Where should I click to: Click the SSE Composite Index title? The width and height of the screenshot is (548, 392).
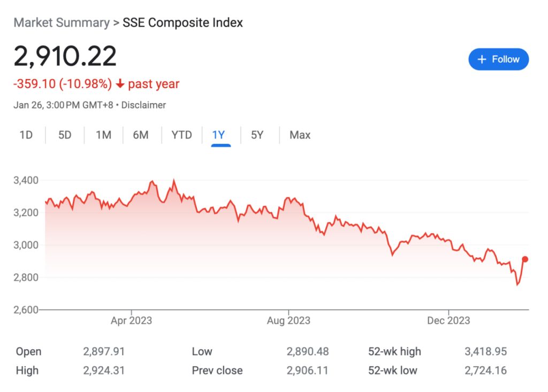tap(182, 23)
